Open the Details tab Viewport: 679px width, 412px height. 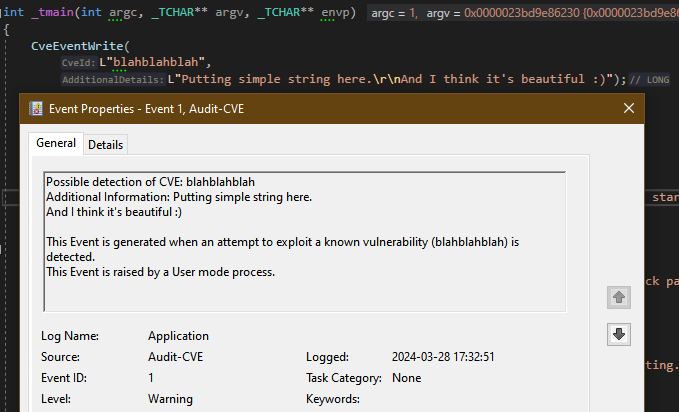coord(105,144)
